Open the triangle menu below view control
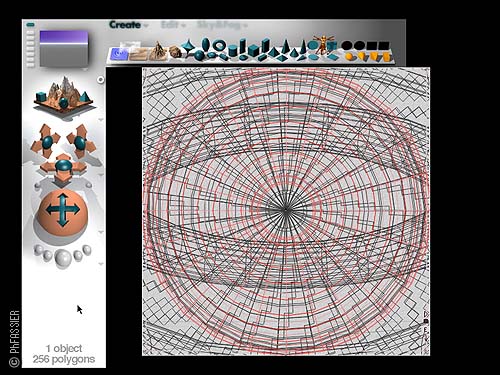Viewport: 500px width, 375px height. (x=101, y=119)
